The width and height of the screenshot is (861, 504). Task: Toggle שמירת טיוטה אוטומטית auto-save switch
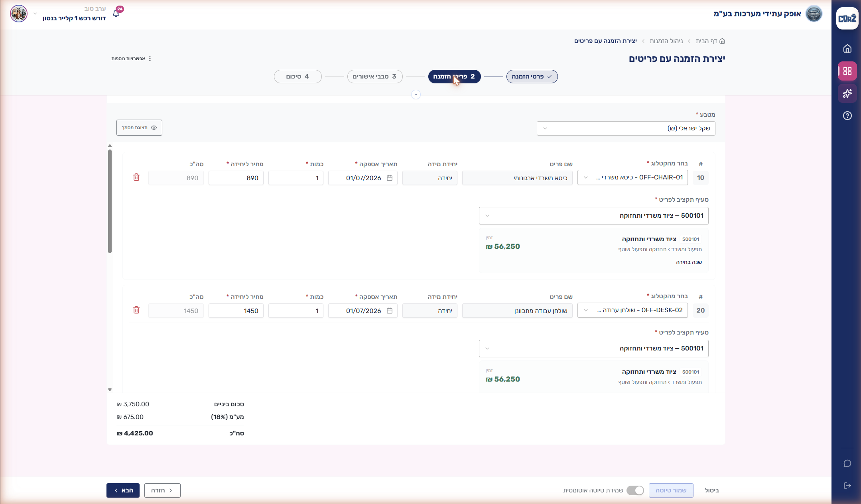[x=635, y=490]
